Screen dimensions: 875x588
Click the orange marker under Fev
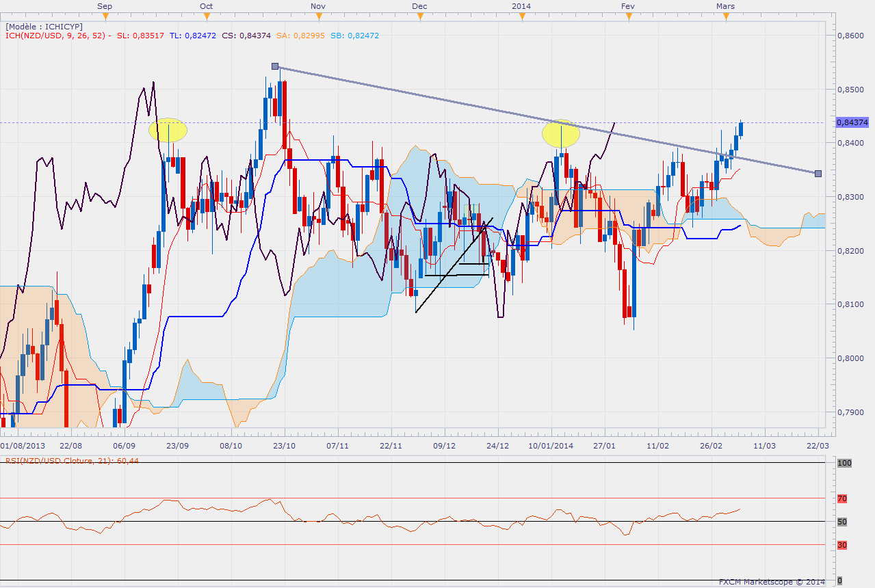pyautogui.click(x=628, y=17)
